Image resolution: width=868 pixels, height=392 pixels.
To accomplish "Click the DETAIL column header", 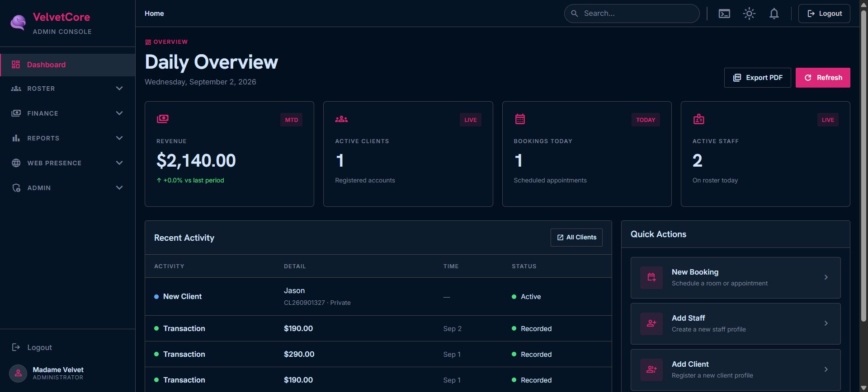I will (295, 266).
